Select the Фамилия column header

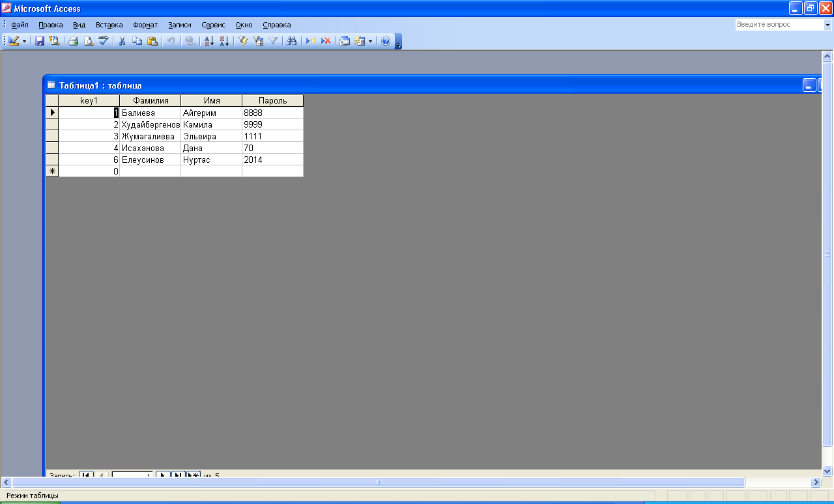(x=151, y=100)
